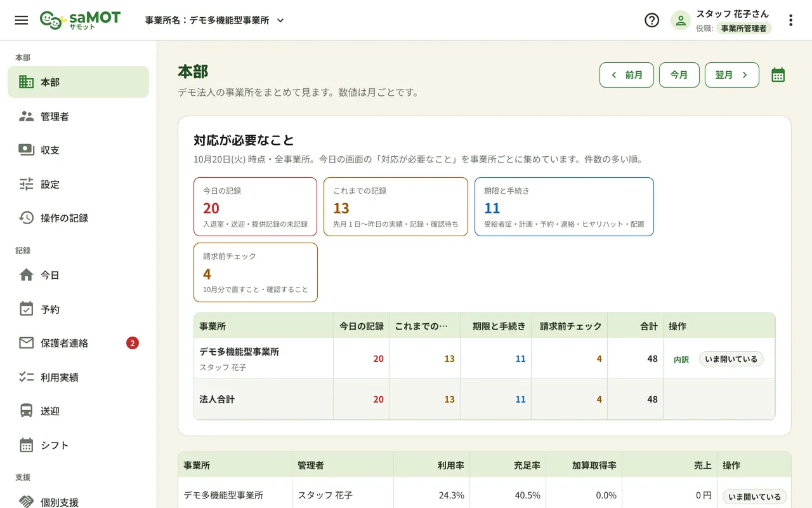Open the 操作の記録 menu item
Image resolution: width=812 pixels, height=508 pixels.
(78, 218)
